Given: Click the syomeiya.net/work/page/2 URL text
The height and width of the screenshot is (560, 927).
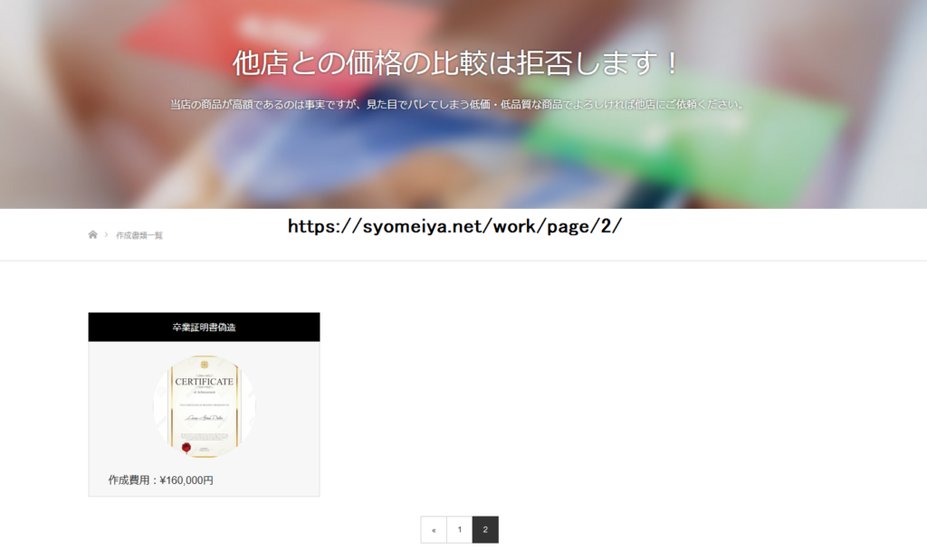Looking at the screenshot, I should tap(454, 226).
